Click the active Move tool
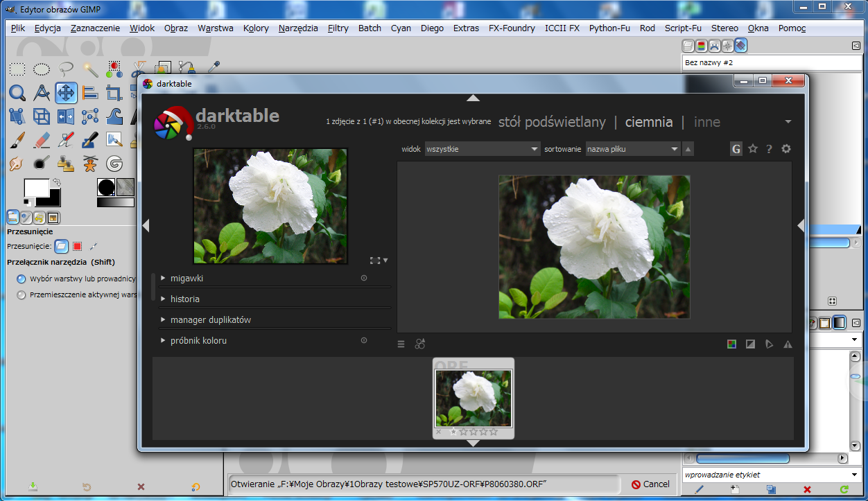The width and height of the screenshot is (868, 501). pos(66,93)
